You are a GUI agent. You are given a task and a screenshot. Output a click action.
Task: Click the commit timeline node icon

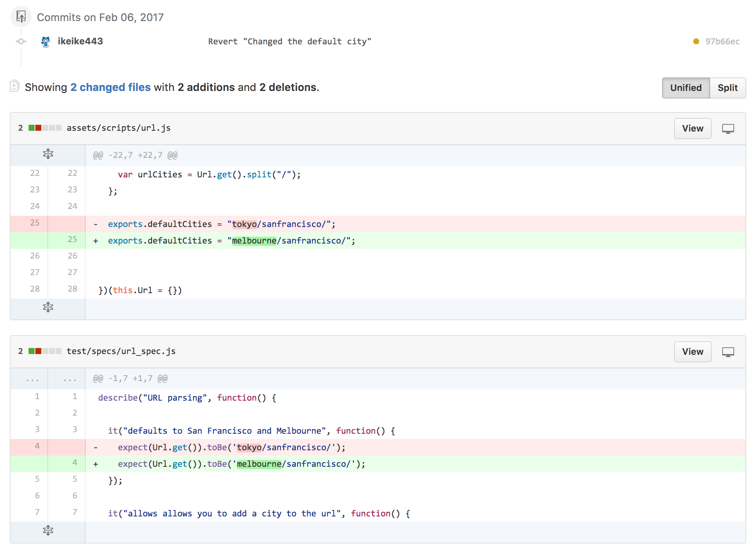(21, 41)
